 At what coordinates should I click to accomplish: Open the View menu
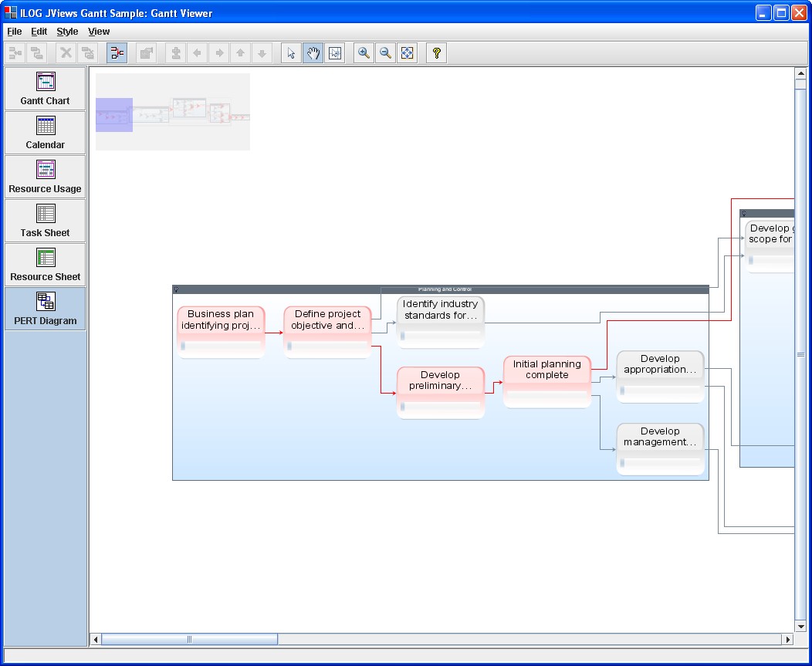99,32
